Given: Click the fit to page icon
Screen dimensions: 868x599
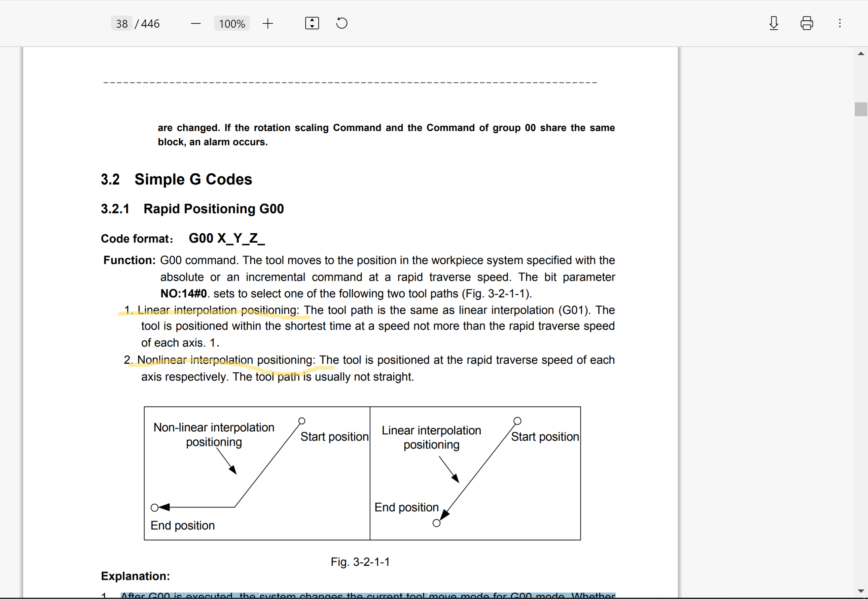Looking at the screenshot, I should click(312, 23).
